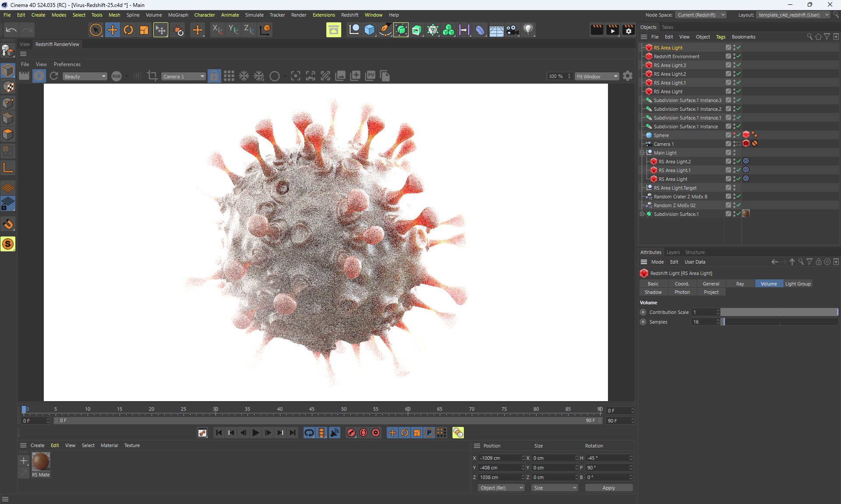Click the Apply button
The height and width of the screenshot is (504, 841).
(x=608, y=488)
